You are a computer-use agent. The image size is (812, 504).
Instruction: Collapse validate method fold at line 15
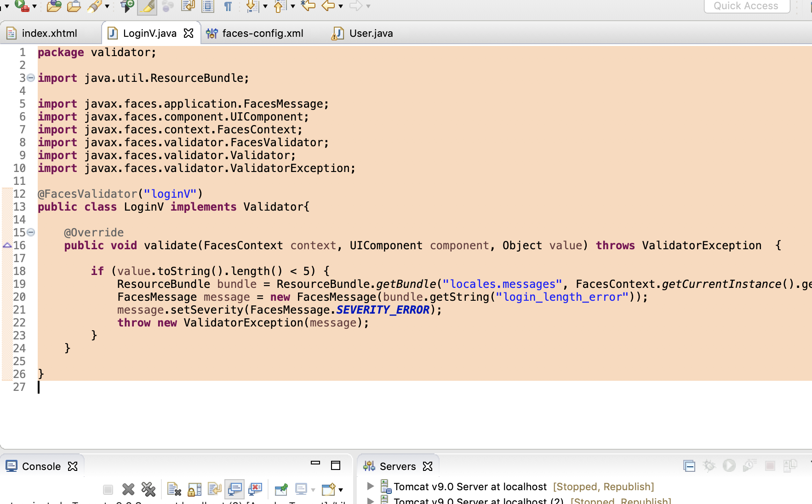pyautogui.click(x=31, y=232)
